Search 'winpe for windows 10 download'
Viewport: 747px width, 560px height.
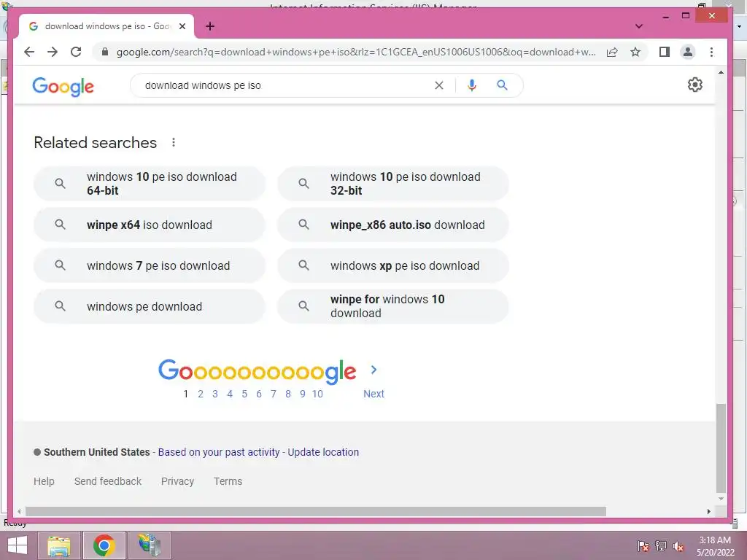tap(393, 306)
